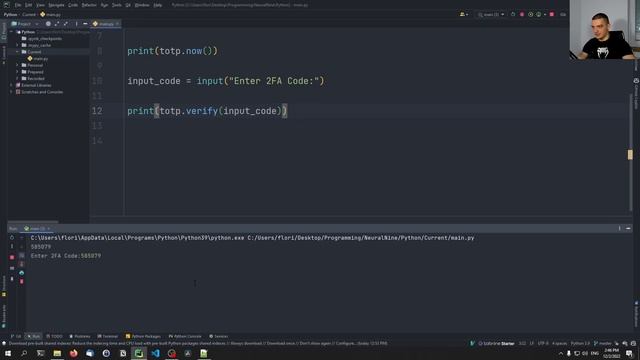
Task: Open Windows taskbar search
Action: tap(24, 353)
